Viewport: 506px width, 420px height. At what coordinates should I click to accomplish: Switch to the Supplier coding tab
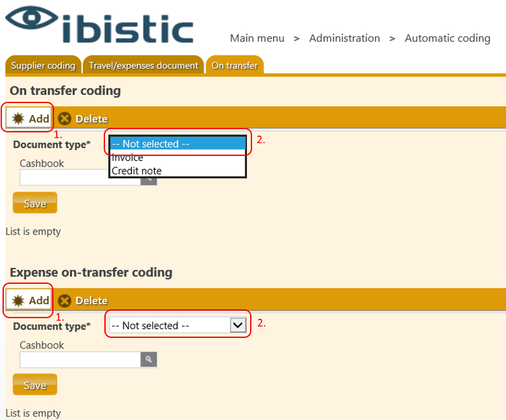(43, 65)
